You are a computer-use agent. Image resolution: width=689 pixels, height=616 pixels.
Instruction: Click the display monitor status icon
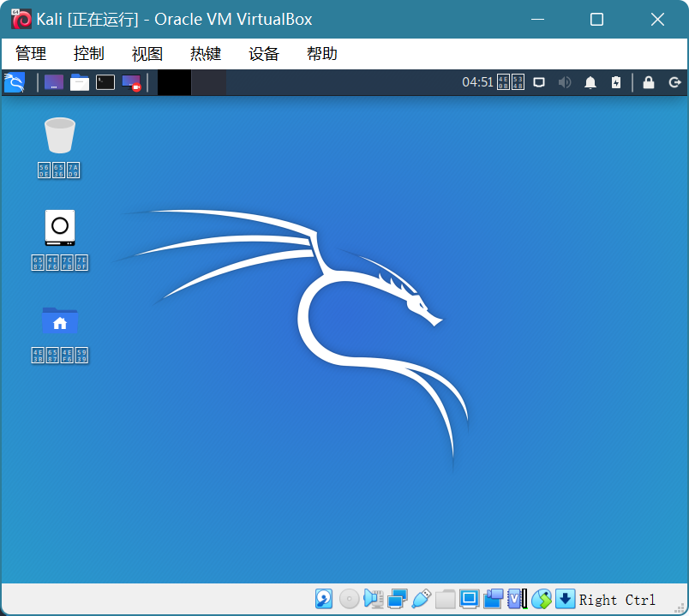[470, 599]
